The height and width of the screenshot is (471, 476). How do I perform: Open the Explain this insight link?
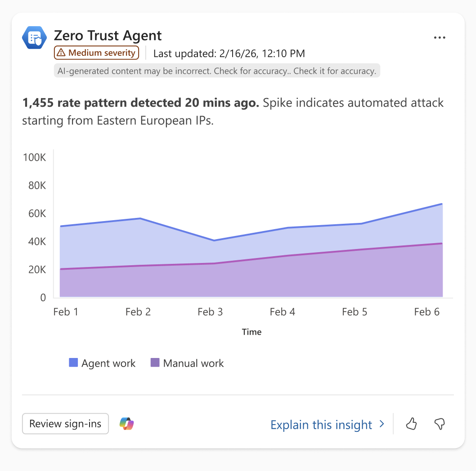[321, 425]
